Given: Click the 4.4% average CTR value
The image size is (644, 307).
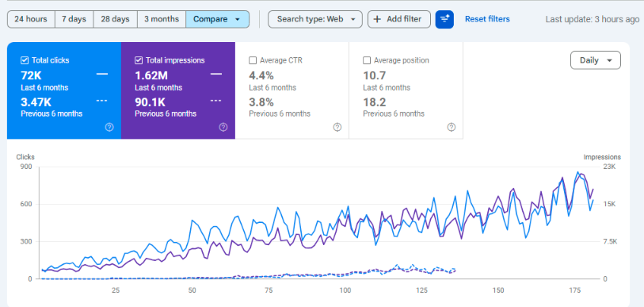Looking at the screenshot, I should pyautogui.click(x=261, y=75).
